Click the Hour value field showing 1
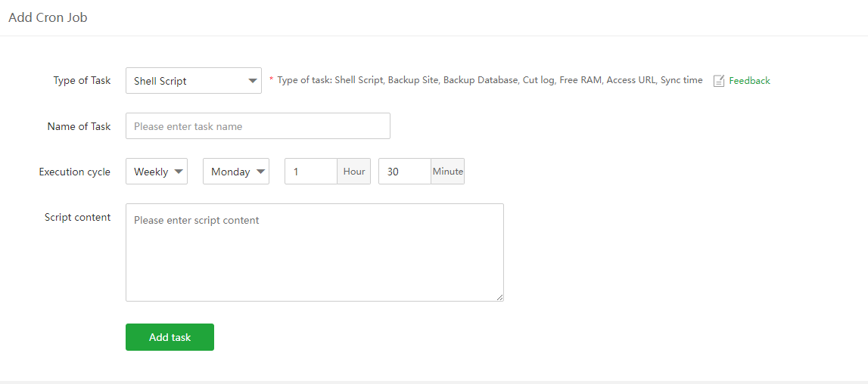Screen dimensions: 868x384 point(311,172)
